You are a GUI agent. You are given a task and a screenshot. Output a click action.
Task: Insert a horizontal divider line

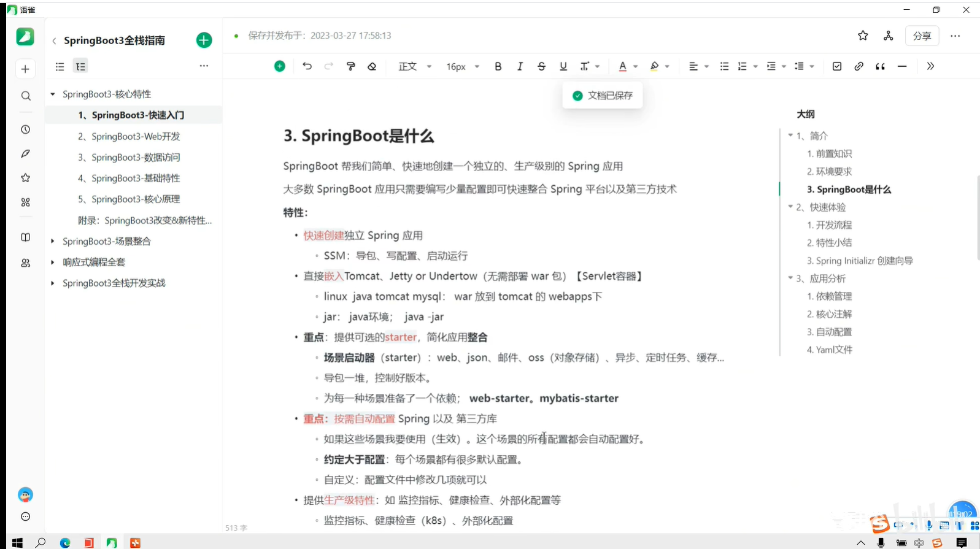902,66
